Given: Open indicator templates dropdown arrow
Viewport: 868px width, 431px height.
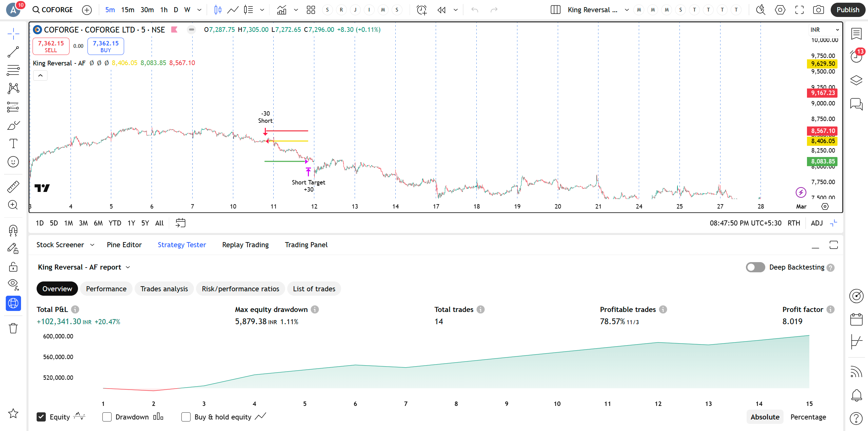Looking at the screenshot, I should pos(296,10).
